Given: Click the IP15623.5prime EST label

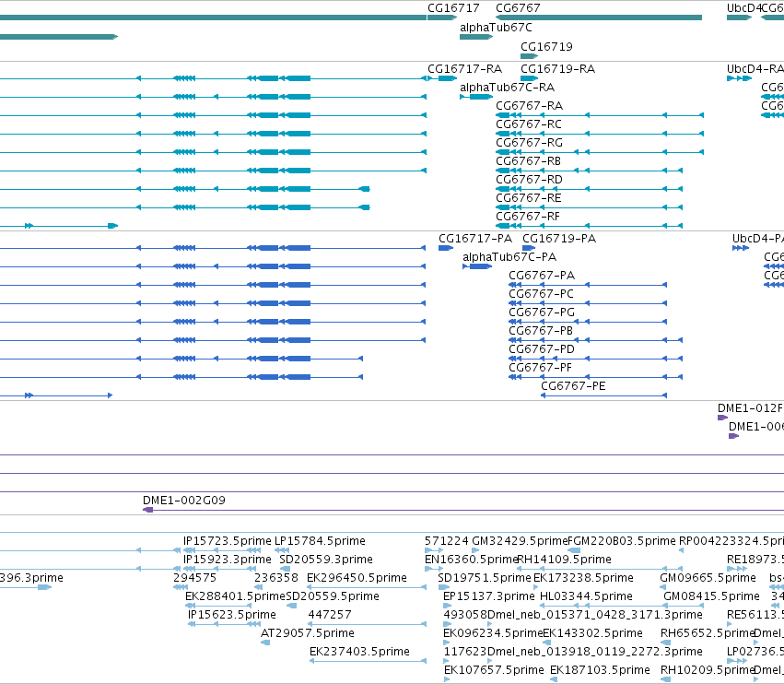Looking at the screenshot, I should [x=232, y=615].
